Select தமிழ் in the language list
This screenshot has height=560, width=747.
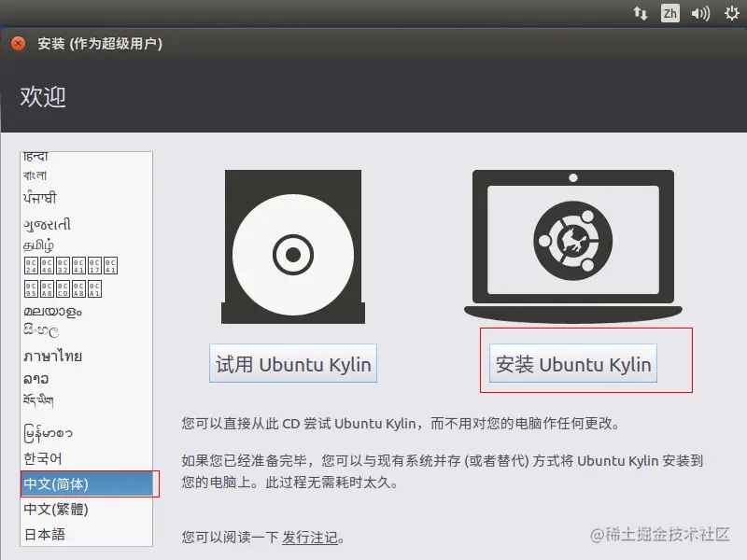[x=87, y=245]
